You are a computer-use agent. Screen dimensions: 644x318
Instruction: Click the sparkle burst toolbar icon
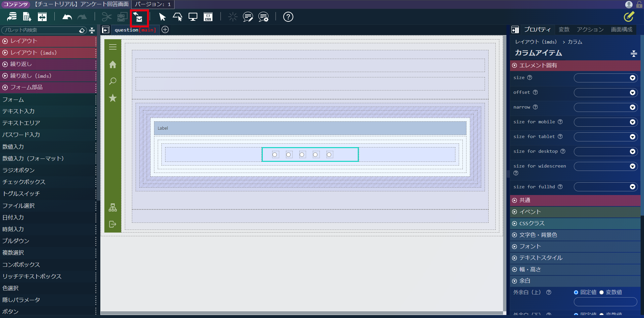point(233,17)
